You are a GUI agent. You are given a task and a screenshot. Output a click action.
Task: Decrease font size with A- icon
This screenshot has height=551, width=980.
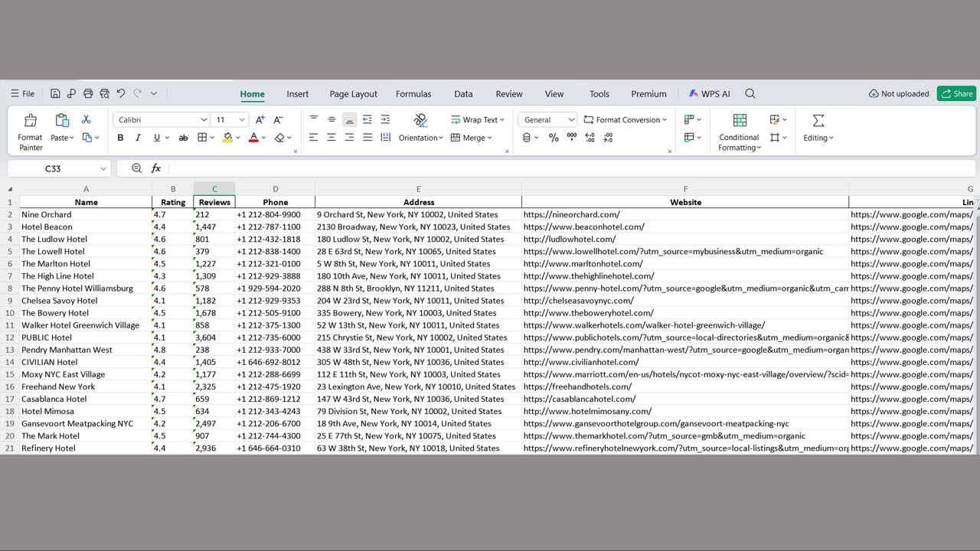[278, 119]
